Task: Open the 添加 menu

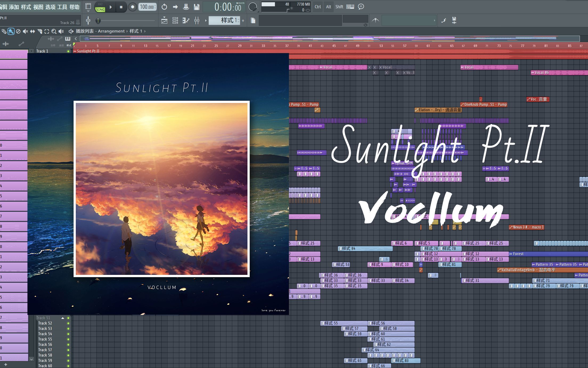Action: click(14, 7)
